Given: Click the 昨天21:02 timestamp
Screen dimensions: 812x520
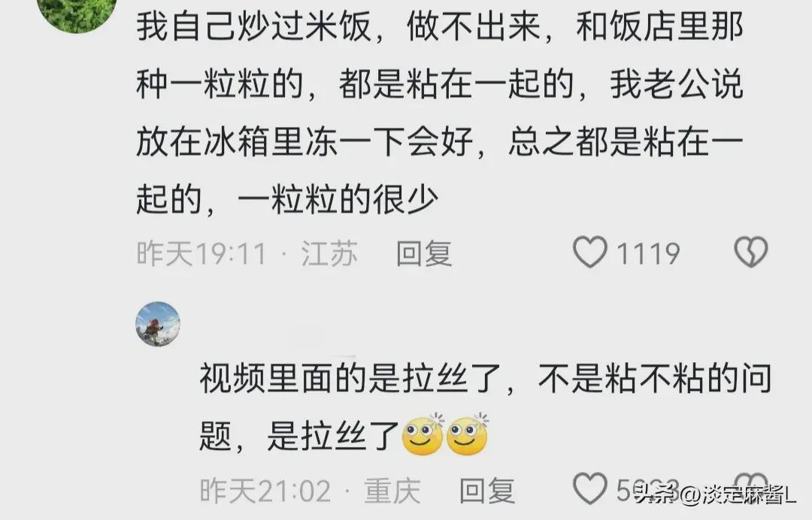Looking at the screenshot, I should pos(265,491).
